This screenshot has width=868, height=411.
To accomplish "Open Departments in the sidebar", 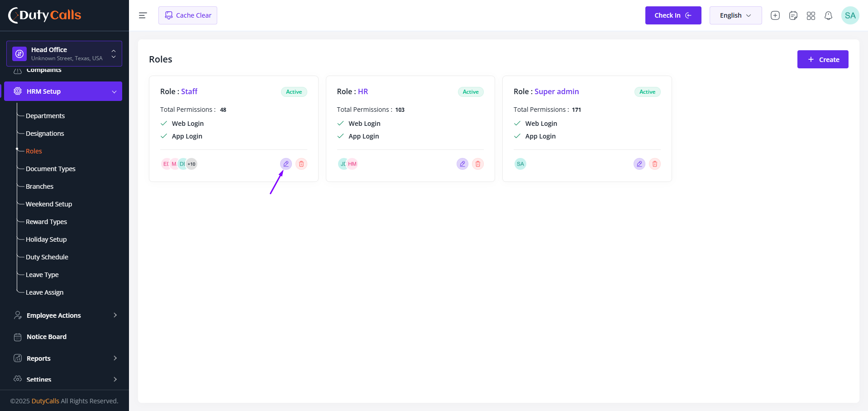I will [45, 116].
